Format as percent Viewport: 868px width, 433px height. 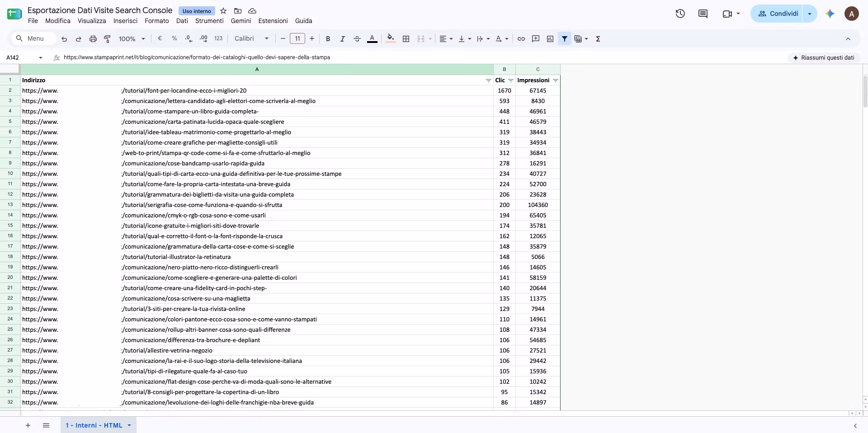coord(174,39)
